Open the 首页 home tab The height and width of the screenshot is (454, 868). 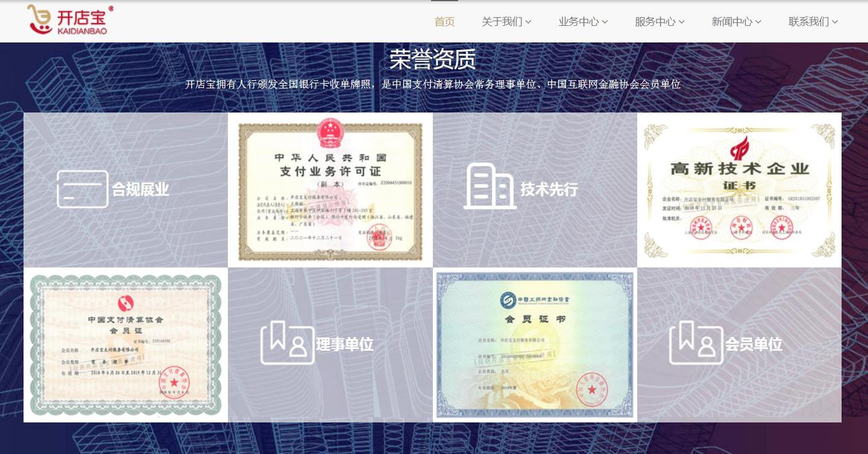[x=445, y=22]
